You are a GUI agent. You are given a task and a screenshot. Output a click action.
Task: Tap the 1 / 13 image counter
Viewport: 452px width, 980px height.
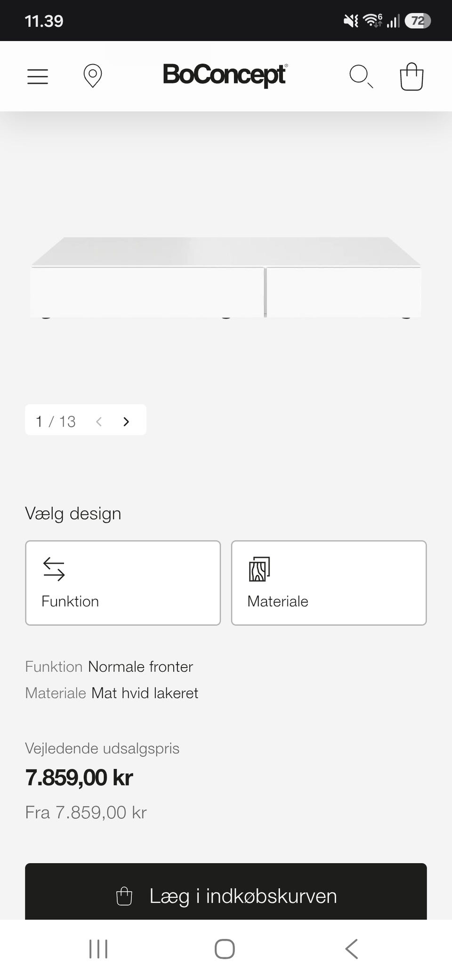(56, 421)
